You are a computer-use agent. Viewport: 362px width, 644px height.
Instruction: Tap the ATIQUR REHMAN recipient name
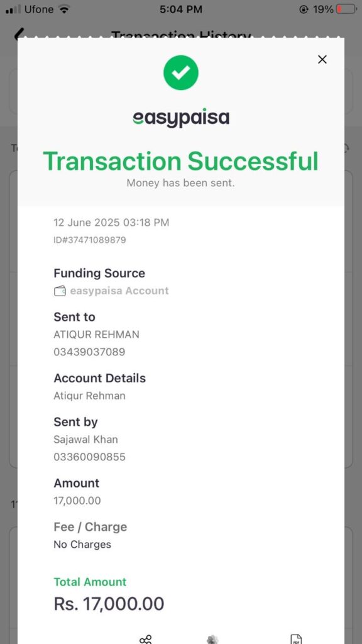[96, 335]
